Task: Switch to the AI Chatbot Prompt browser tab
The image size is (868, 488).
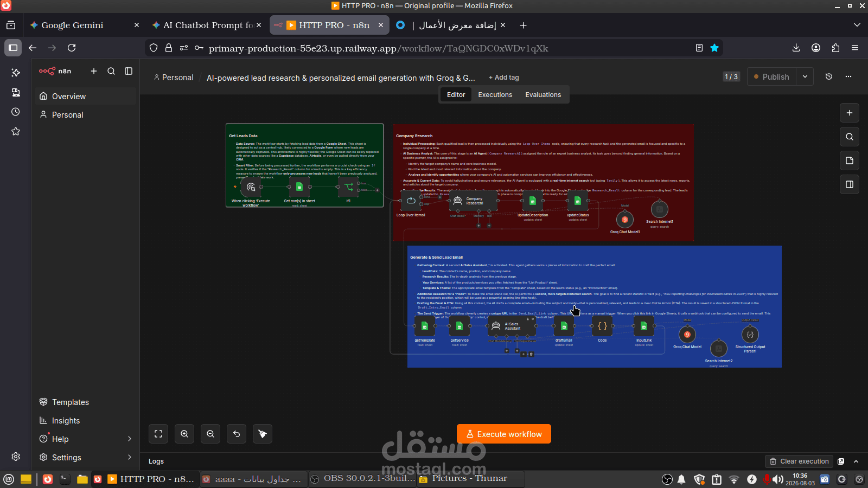Action: (206, 25)
